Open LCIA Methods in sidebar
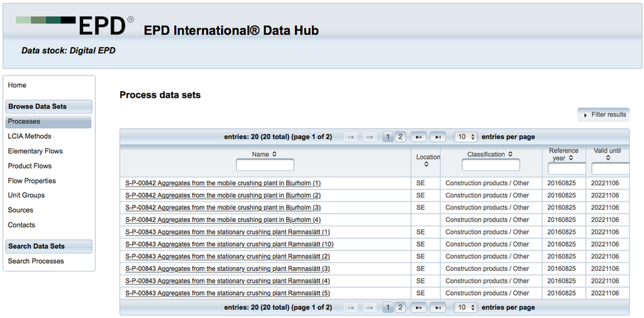 (30, 136)
